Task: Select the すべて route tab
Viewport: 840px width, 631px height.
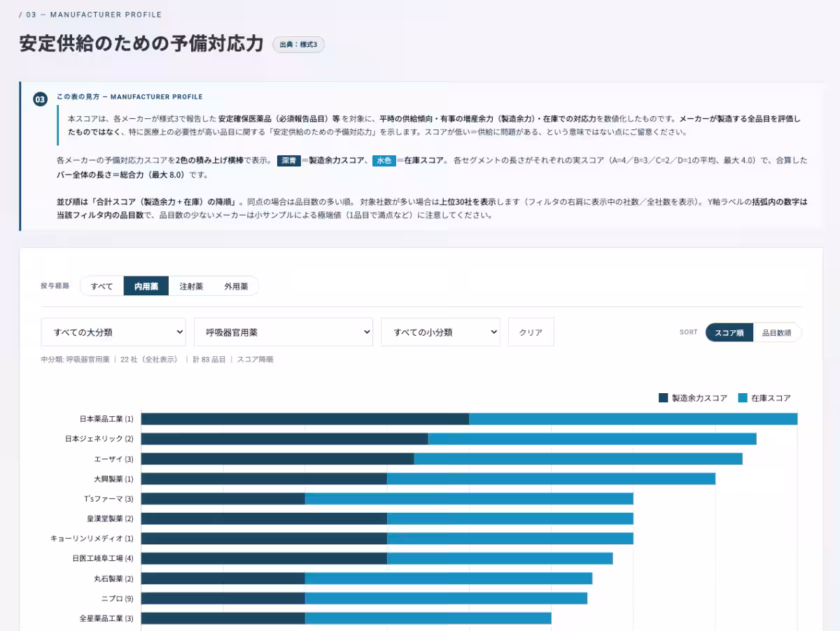Action: click(x=101, y=286)
